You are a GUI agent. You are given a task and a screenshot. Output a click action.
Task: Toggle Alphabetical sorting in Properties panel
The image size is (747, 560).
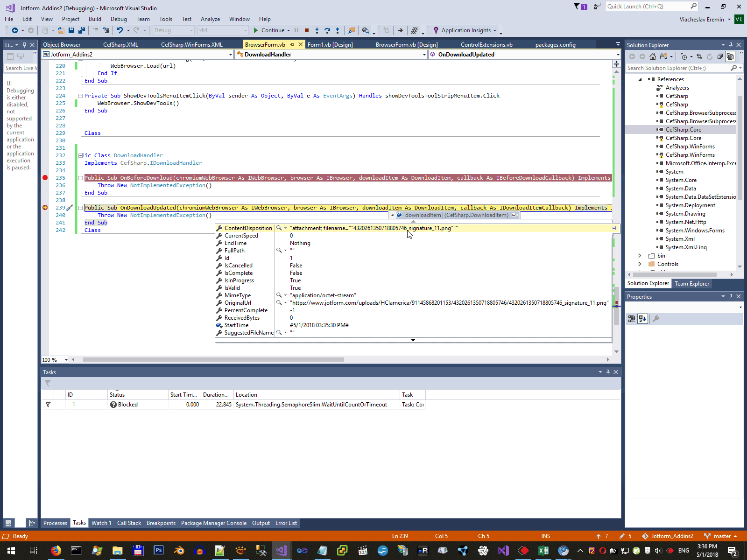tap(643, 319)
